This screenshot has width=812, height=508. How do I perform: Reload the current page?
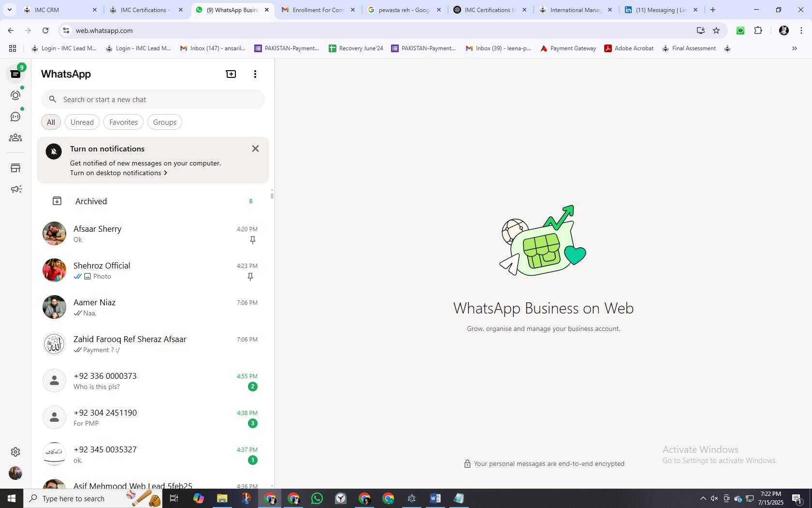pos(45,30)
